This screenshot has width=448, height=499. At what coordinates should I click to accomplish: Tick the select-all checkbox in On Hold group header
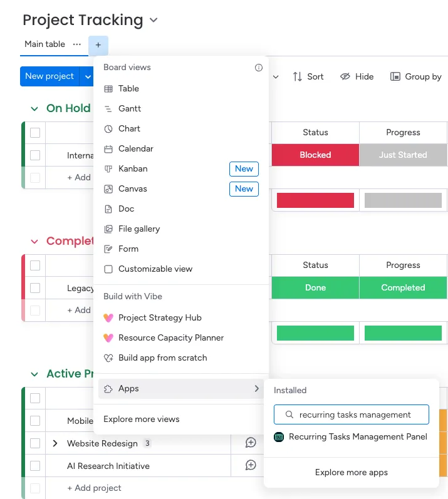tap(35, 133)
